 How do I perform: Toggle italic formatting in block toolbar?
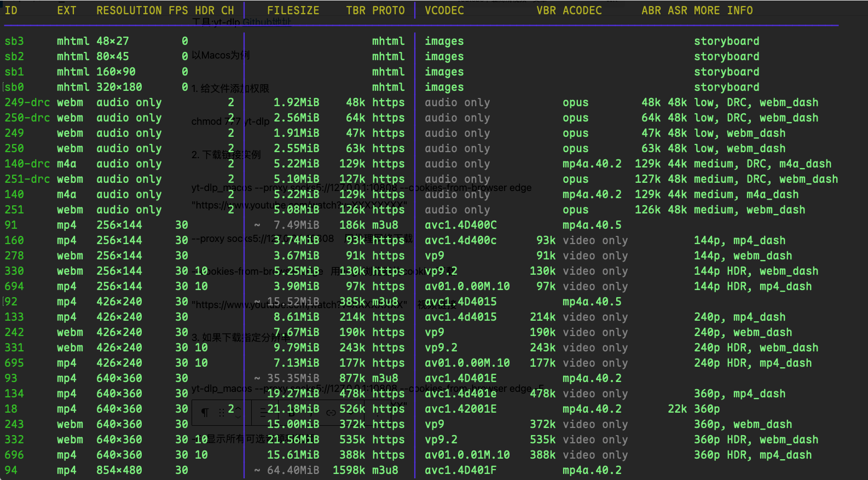pyautogui.click(x=311, y=413)
